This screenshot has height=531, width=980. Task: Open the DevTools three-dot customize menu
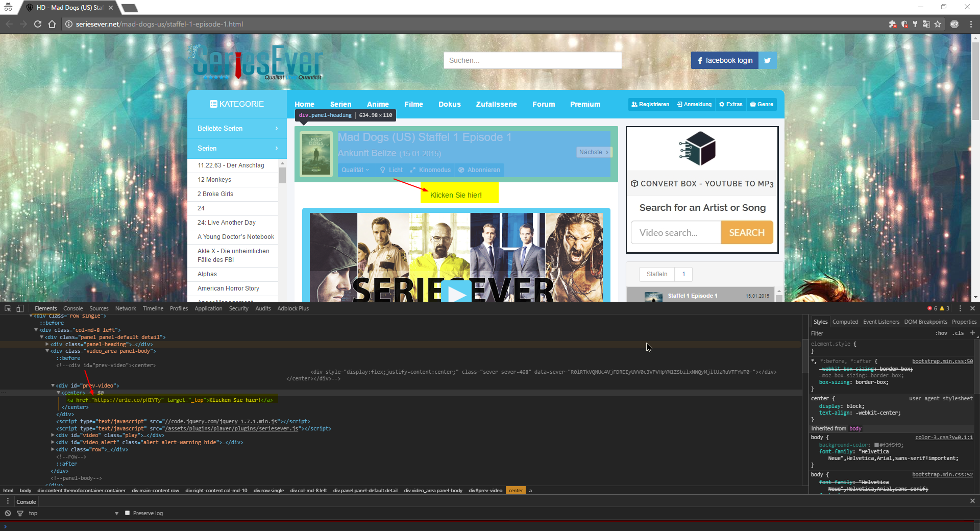pyautogui.click(x=960, y=308)
